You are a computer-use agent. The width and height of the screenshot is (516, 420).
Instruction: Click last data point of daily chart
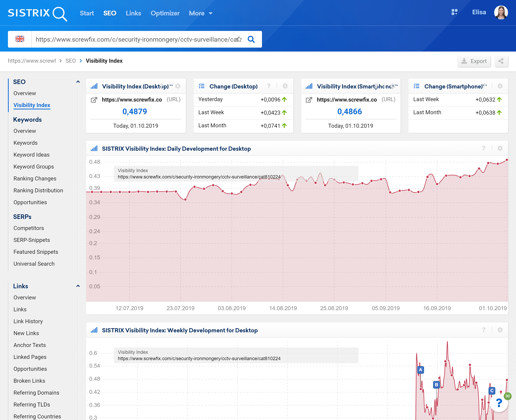point(506,160)
